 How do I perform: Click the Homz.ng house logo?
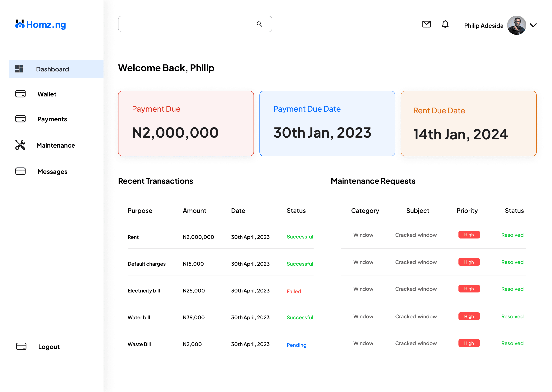tap(20, 24)
